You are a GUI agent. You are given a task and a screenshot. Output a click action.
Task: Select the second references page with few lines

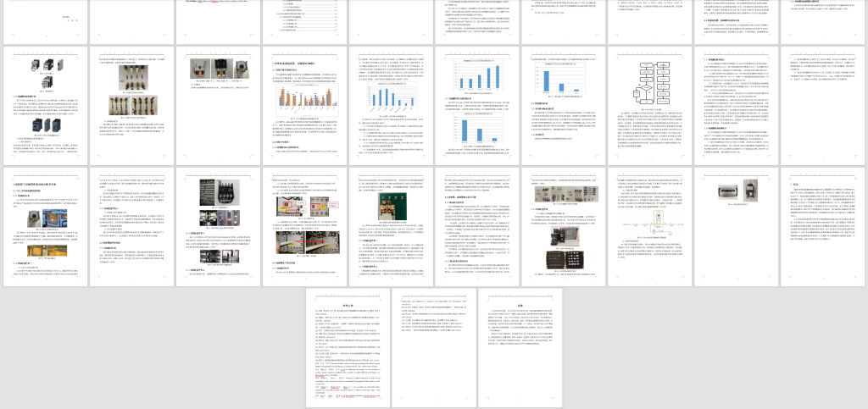[433, 347]
